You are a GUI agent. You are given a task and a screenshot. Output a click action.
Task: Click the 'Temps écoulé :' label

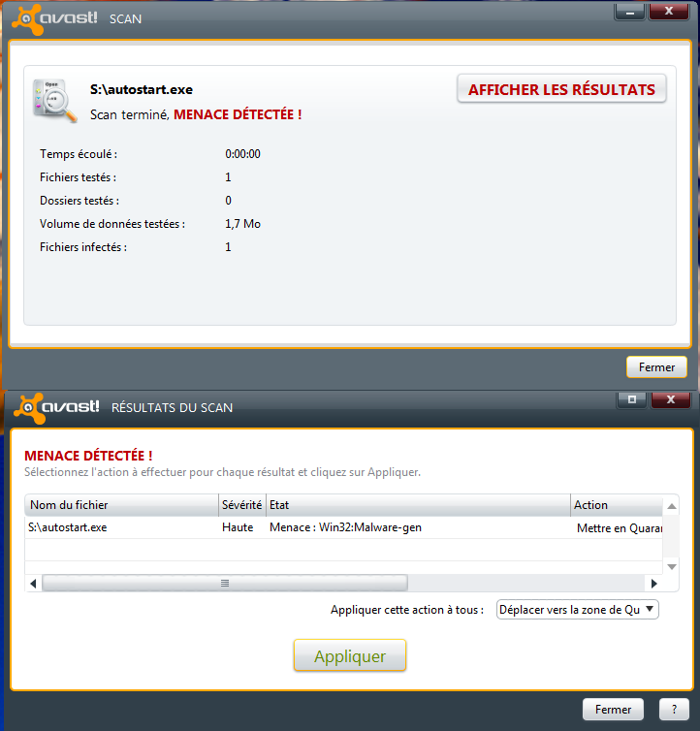(79, 154)
